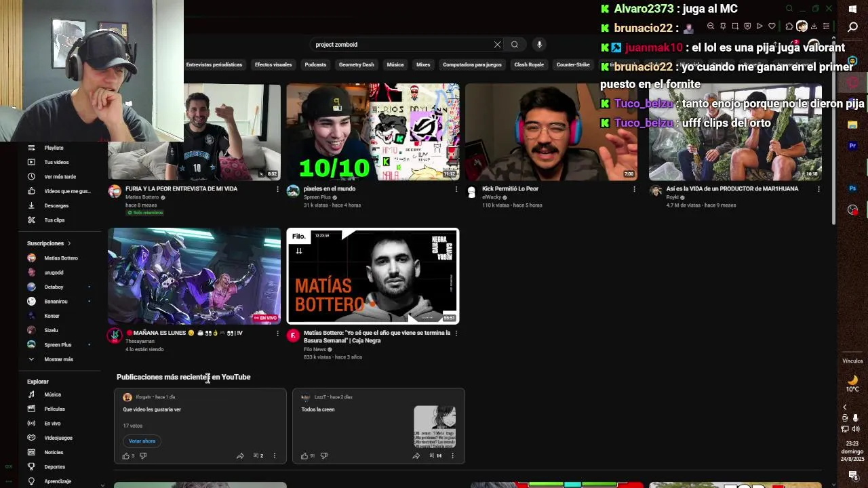Click the Votar ahora button

click(142, 441)
